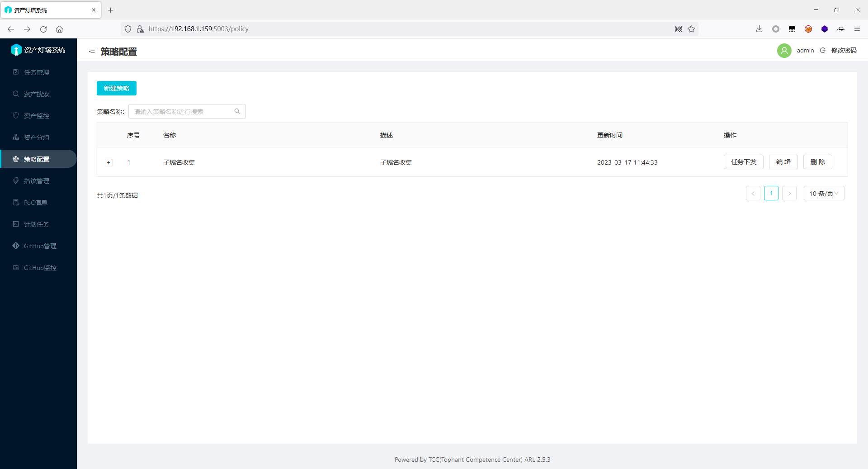
Task: Select page 1 in pagination
Action: [771, 193]
